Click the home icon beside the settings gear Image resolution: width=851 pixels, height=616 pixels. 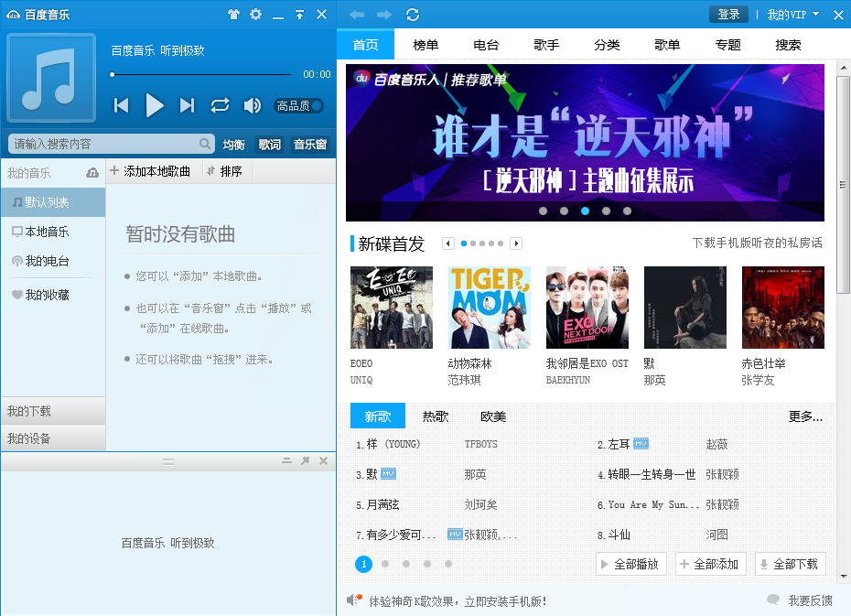click(233, 15)
